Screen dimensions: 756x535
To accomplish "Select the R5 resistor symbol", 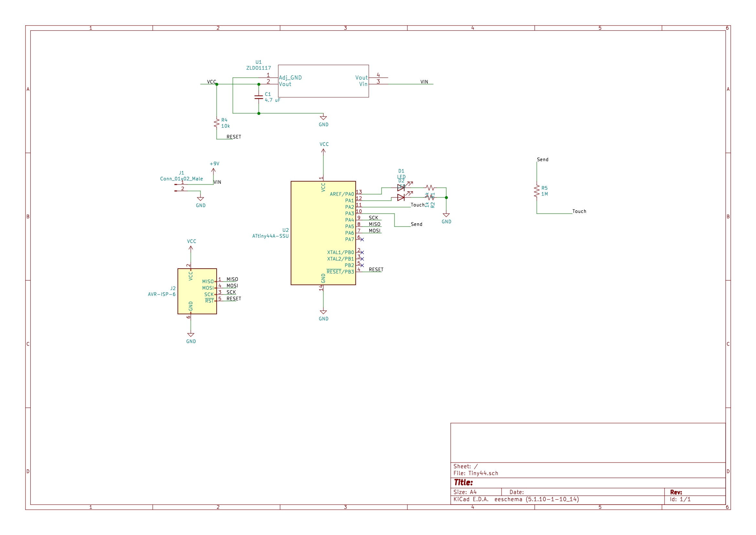I will click(x=537, y=191).
